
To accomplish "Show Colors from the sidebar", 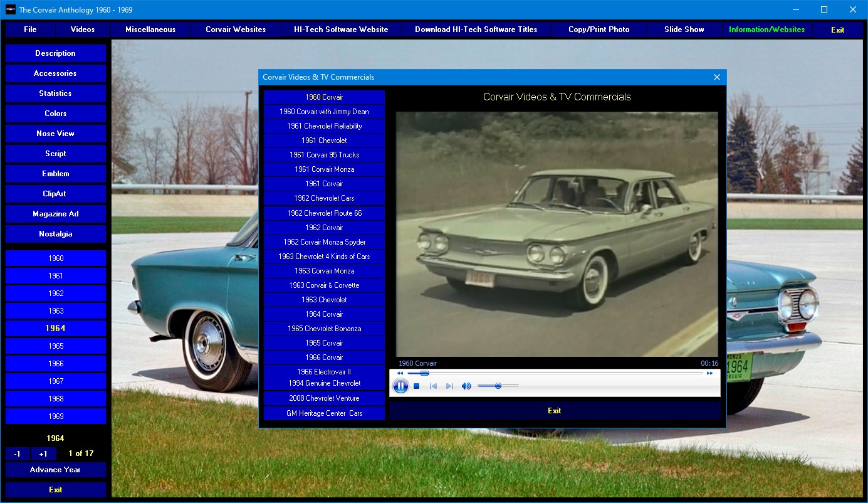I will point(56,114).
